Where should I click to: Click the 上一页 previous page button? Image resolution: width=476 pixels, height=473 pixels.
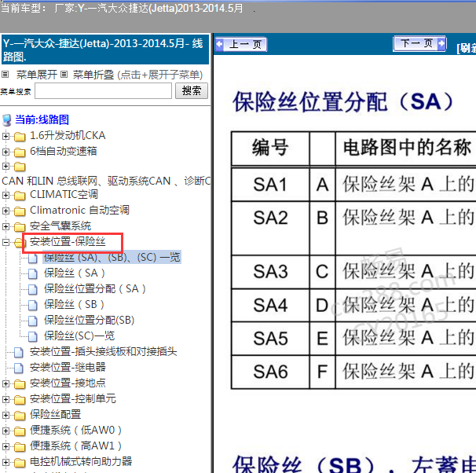[241, 45]
